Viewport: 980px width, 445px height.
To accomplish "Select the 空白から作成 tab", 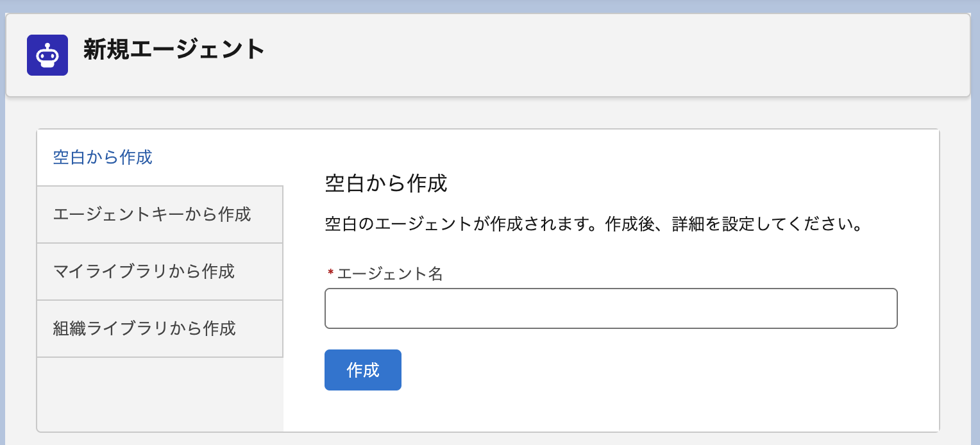I will (x=103, y=157).
